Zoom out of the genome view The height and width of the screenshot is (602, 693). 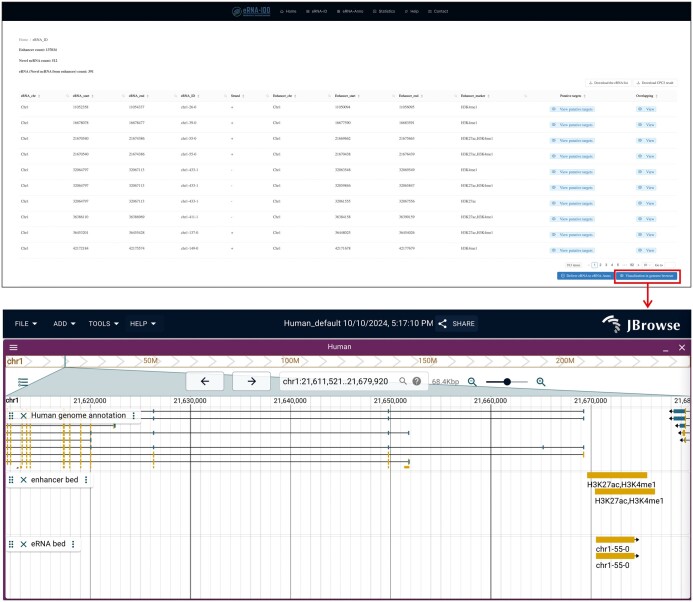pyautogui.click(x=472, y=381)
